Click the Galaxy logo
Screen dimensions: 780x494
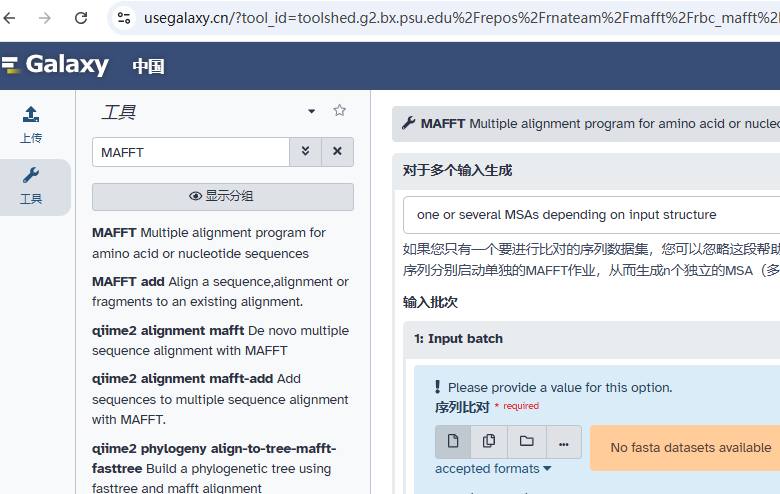pyautogui.click(x=55, y=65)
